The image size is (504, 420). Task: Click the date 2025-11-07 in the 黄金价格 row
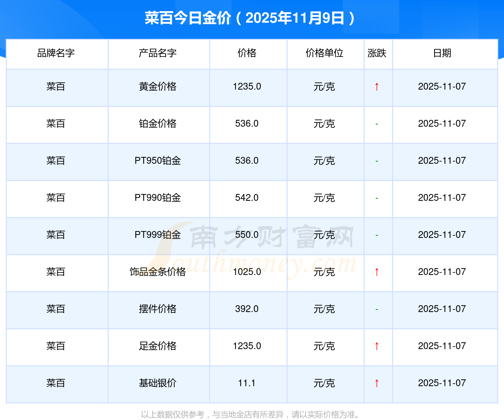442,87
